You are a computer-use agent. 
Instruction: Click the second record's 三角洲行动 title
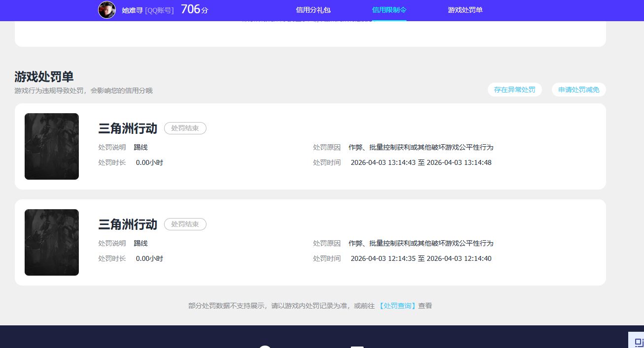128,224
